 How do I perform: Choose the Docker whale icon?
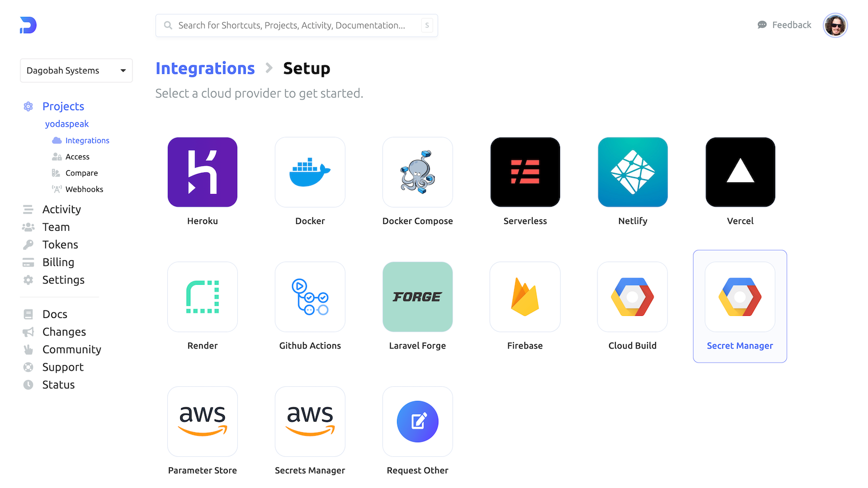click(310, 172)
